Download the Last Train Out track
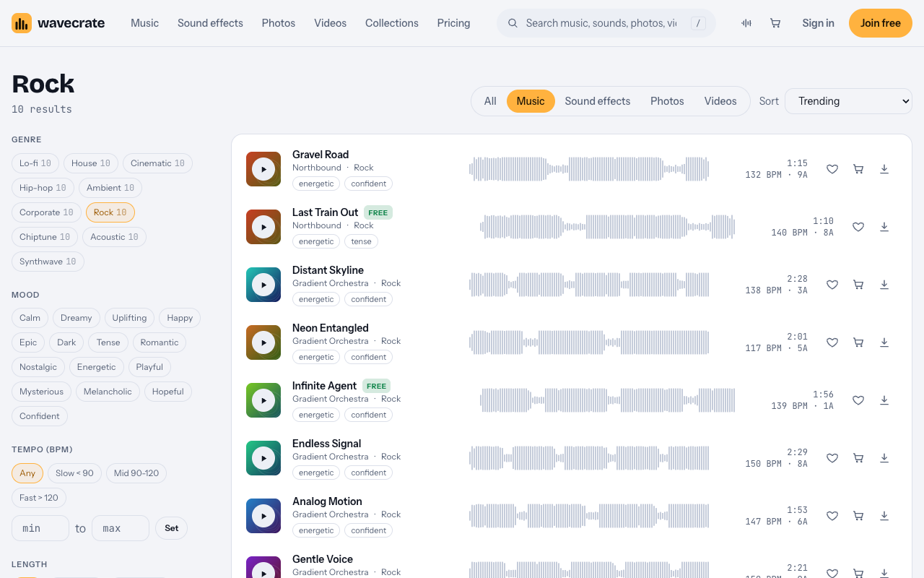The height and width of the screenshot is (578, 924). [x=884, y=227]
